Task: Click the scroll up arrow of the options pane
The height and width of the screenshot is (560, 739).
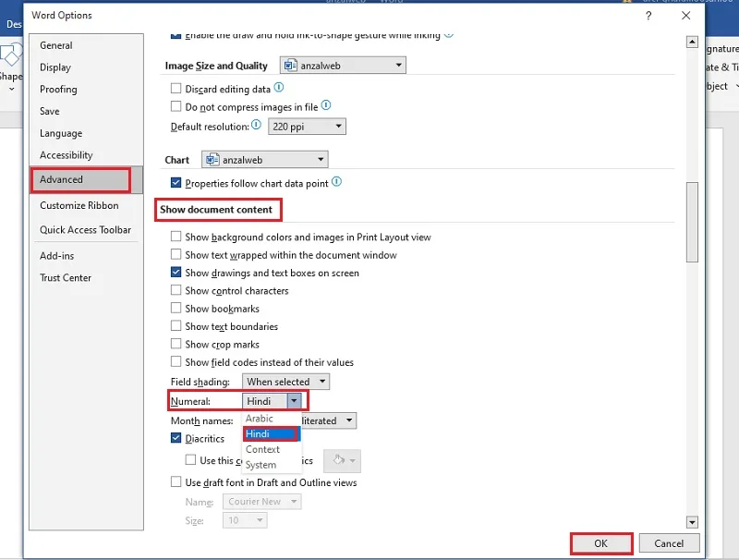Action: [x=692, y=42]
